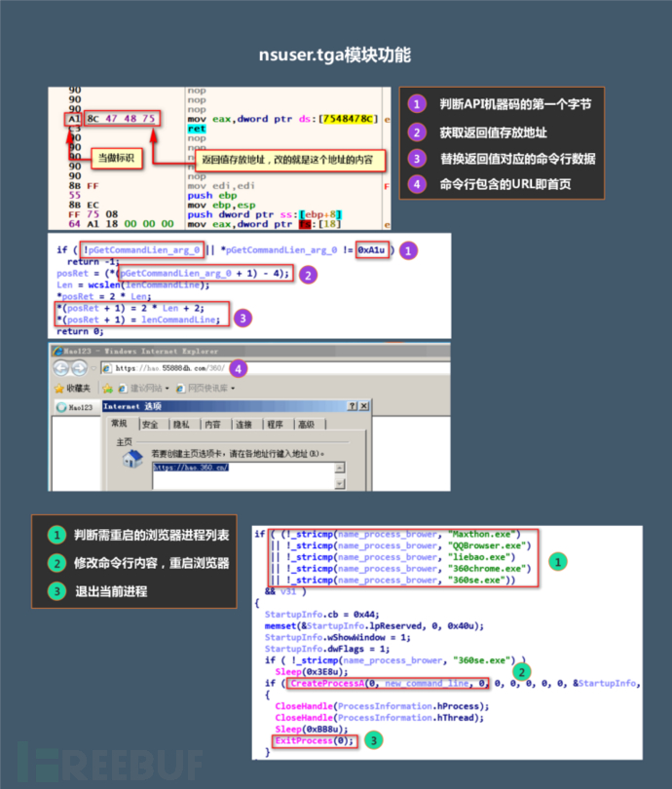Screen dimensions: 672x789
Task: Click the '*posRet = 2 * Len;' line
Action: point(103,297)
